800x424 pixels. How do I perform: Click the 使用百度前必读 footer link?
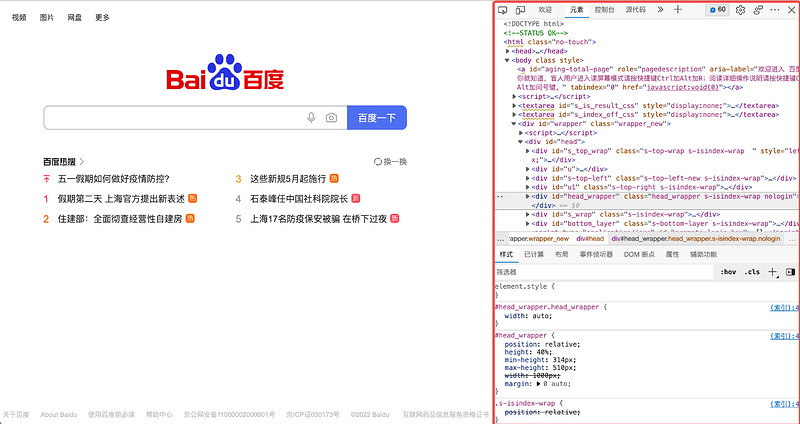click(x=111, y=414)
